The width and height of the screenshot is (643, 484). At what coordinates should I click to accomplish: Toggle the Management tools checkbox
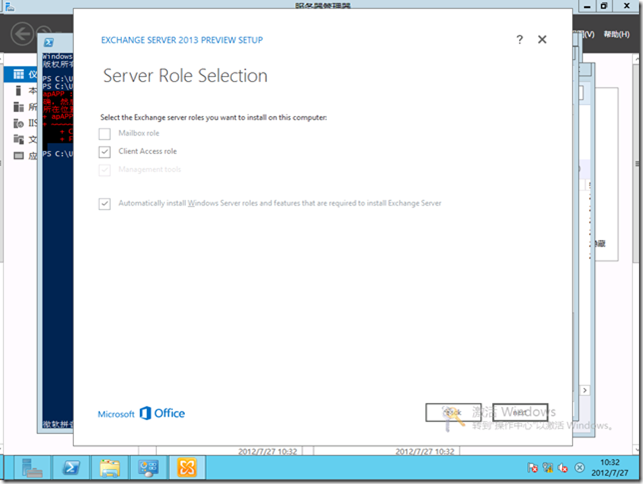105,170
